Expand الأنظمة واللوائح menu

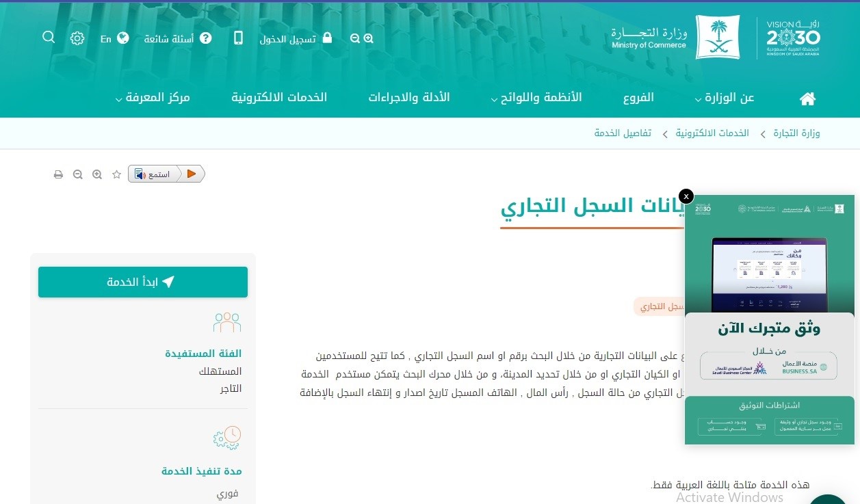[536, 98]
